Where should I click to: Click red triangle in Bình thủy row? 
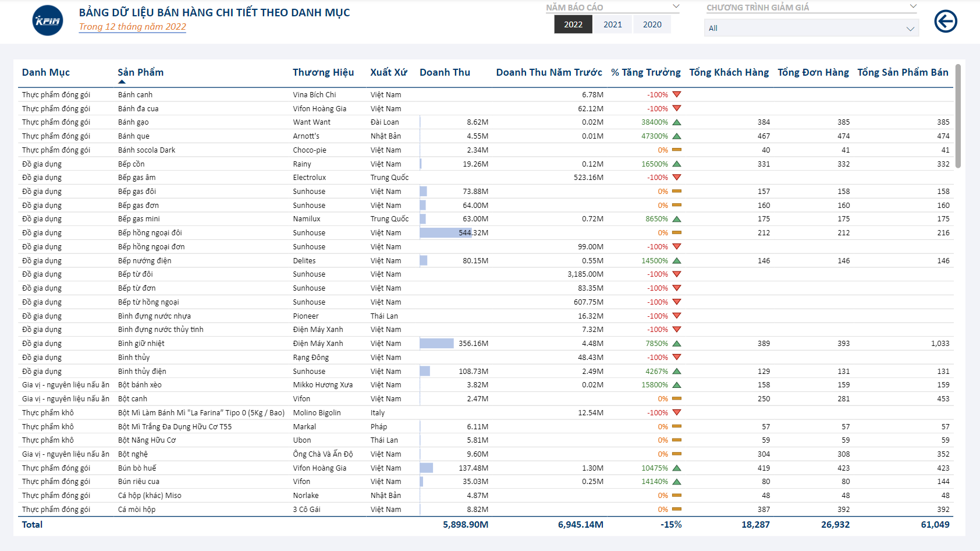tap(677, 358)
